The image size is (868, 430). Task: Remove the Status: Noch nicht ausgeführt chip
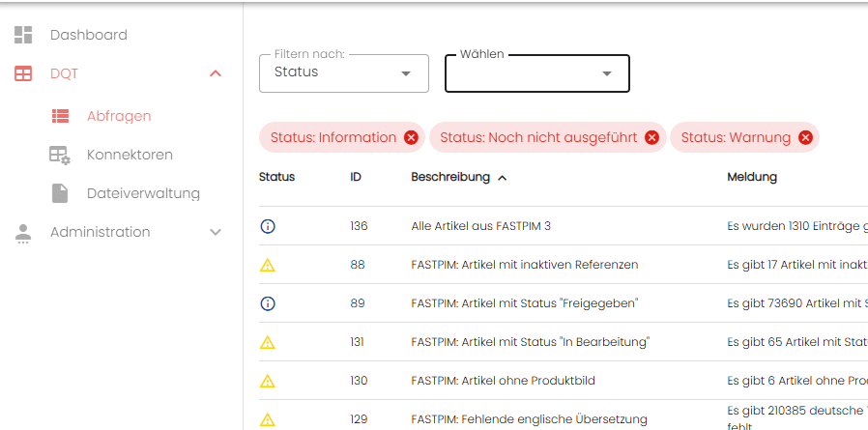pyautogui.click(x=652, y=138)
